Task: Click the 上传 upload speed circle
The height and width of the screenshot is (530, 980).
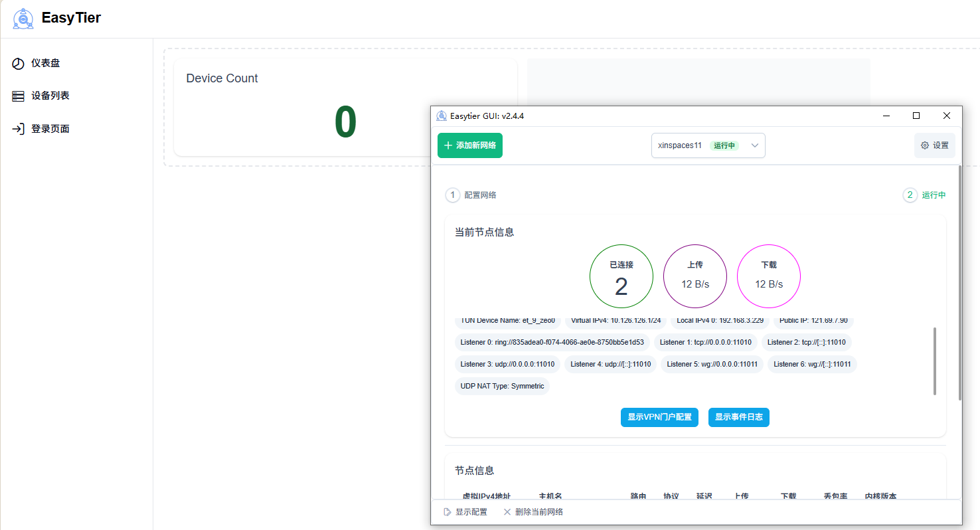Action: click(695, 277)
